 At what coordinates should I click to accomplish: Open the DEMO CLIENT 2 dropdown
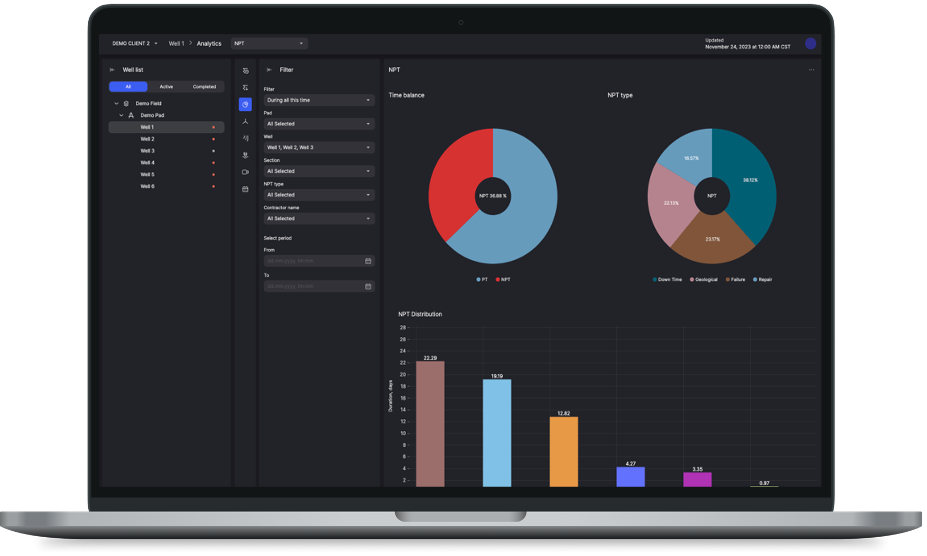click(135, 43)
